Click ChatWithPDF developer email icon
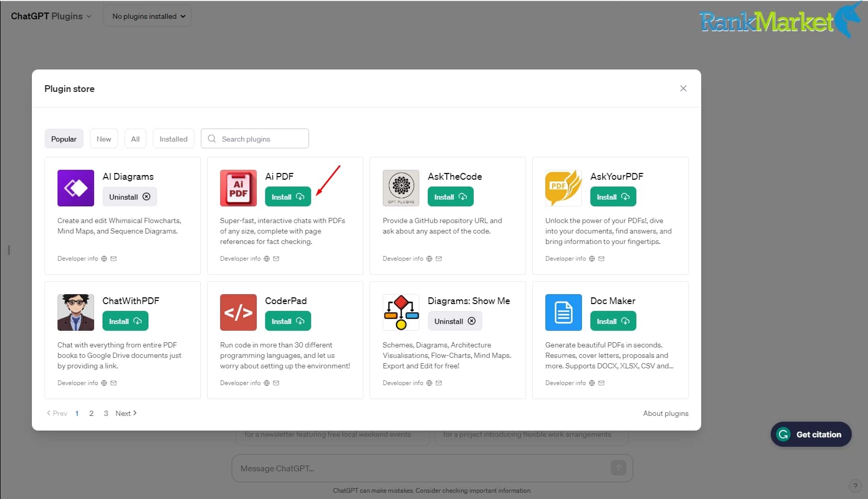This screenshot has width=868, height=499. 113,383
